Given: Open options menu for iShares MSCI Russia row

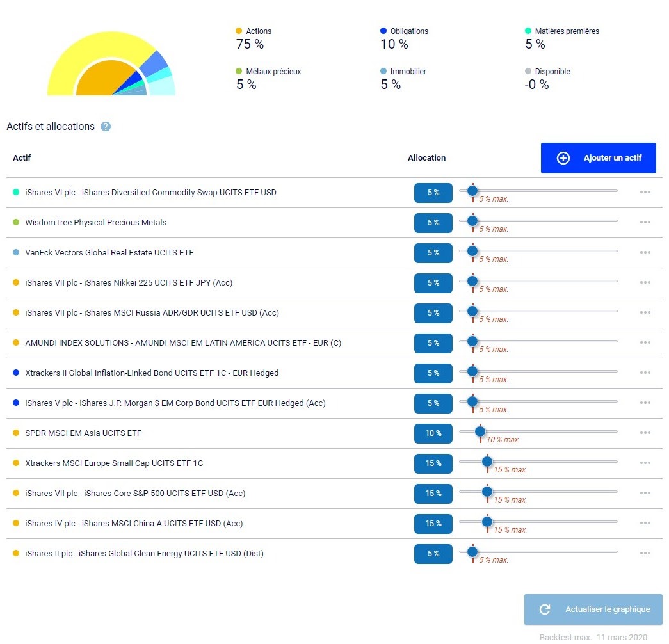Looking at the screenshot, I should pos(645,312).
